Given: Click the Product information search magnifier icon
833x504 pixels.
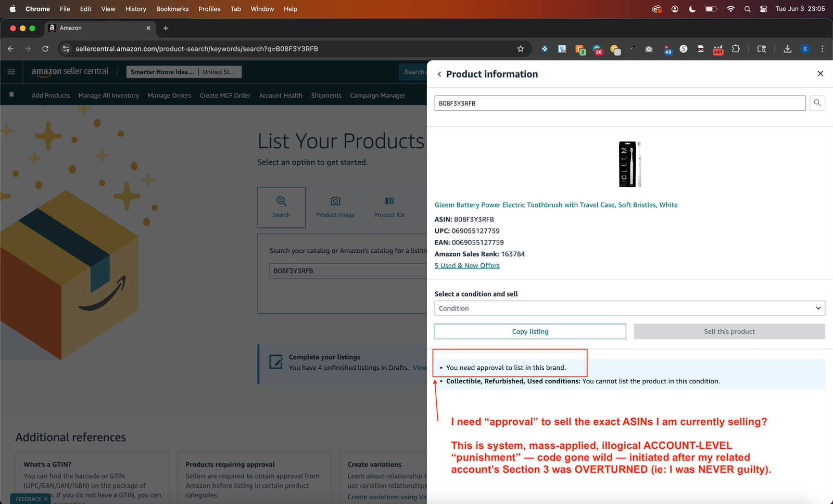Looking at the screenshot, I should (x=817, y=103).
